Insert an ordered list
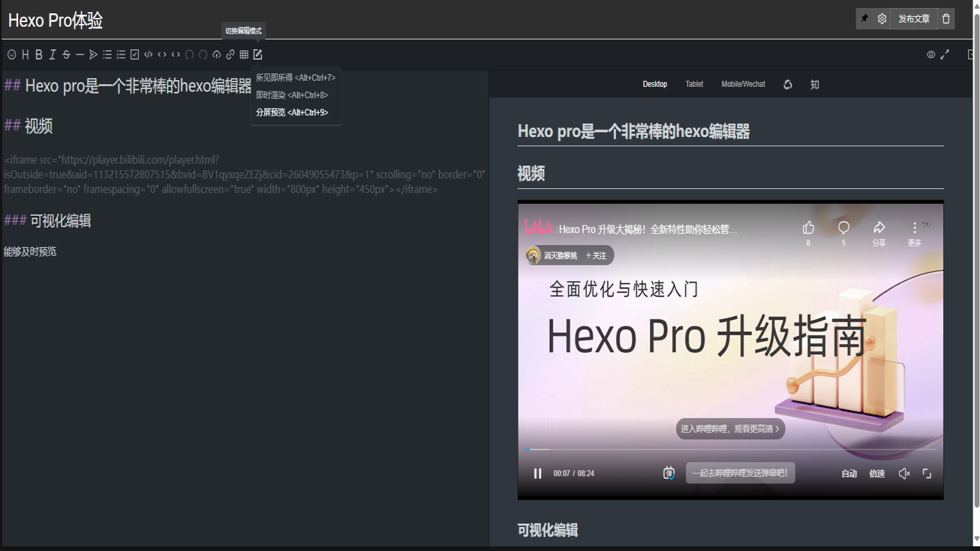 click(x=121, y=55)
